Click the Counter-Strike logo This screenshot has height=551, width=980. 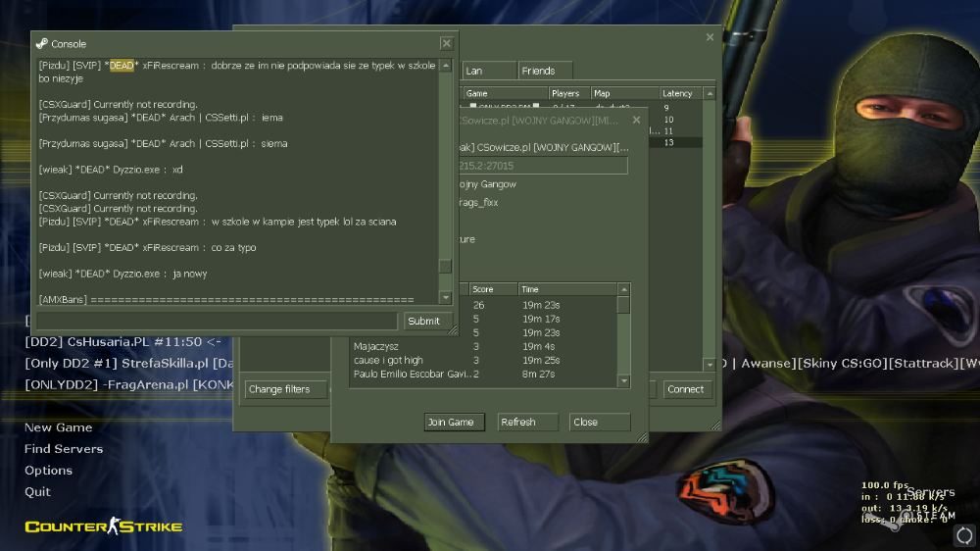[x=104, y=526]
